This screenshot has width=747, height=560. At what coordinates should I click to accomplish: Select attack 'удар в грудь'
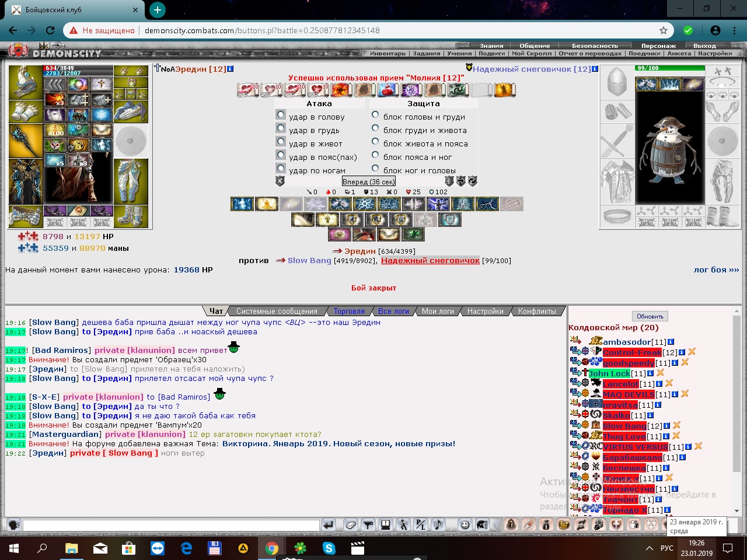pos(281,128)
